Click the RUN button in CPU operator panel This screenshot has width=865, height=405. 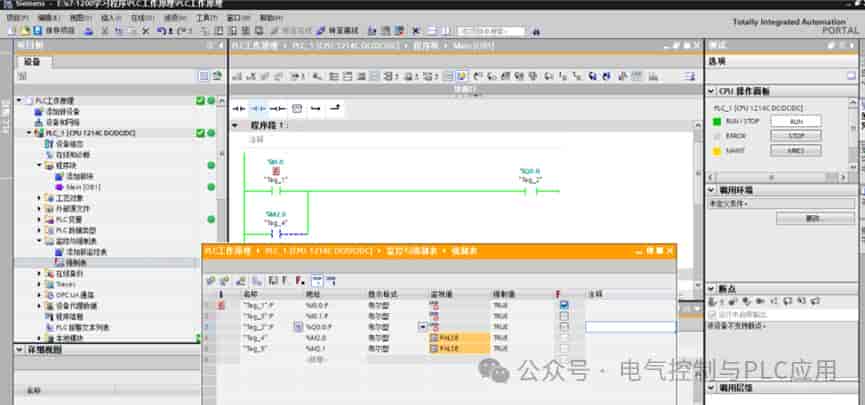click(795, 121)
